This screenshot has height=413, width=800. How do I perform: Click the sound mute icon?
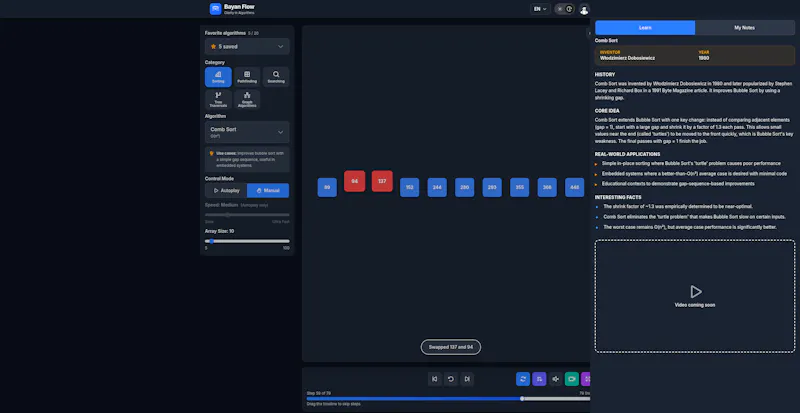click(x=556, y=379)
